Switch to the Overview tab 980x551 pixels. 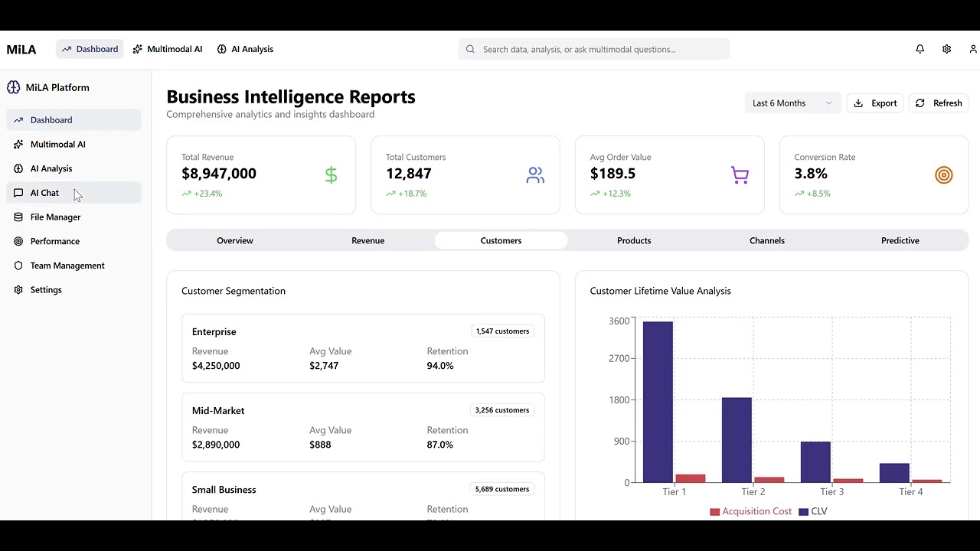[x=235, y=240]
